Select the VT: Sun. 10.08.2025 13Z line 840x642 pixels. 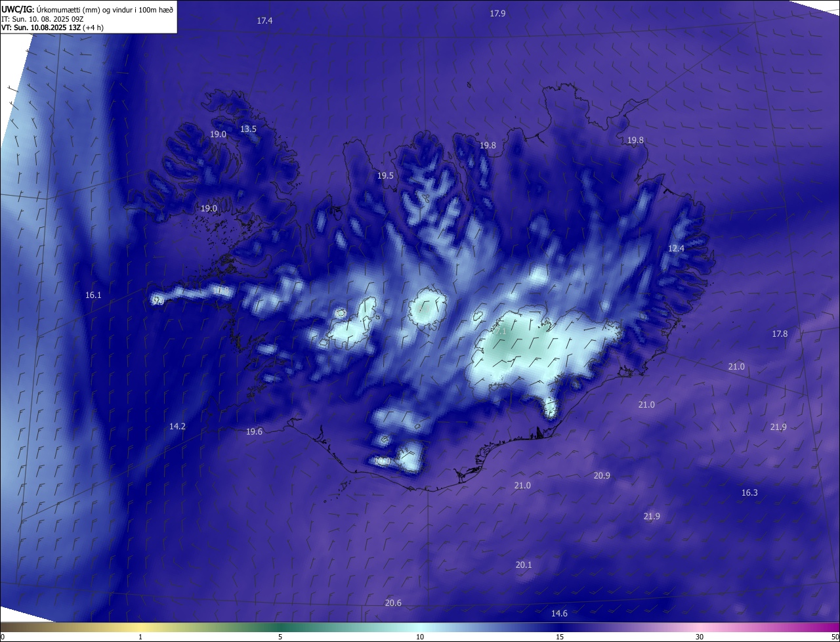[x=52, y=28]
